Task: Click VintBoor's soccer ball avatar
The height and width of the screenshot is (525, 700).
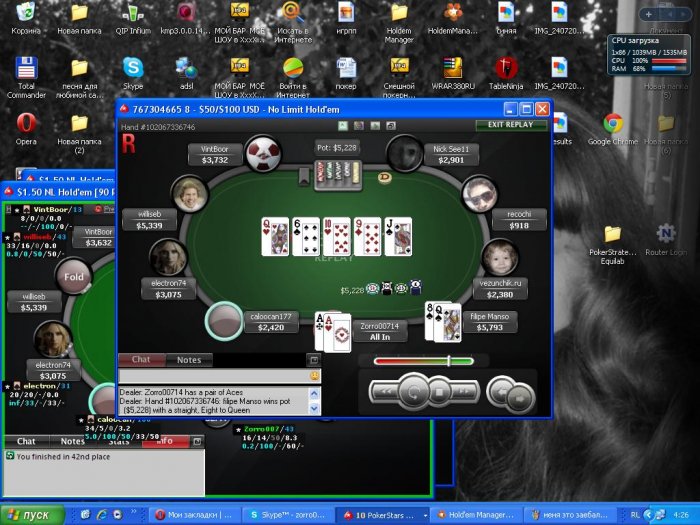Action: tap(263, 154)
